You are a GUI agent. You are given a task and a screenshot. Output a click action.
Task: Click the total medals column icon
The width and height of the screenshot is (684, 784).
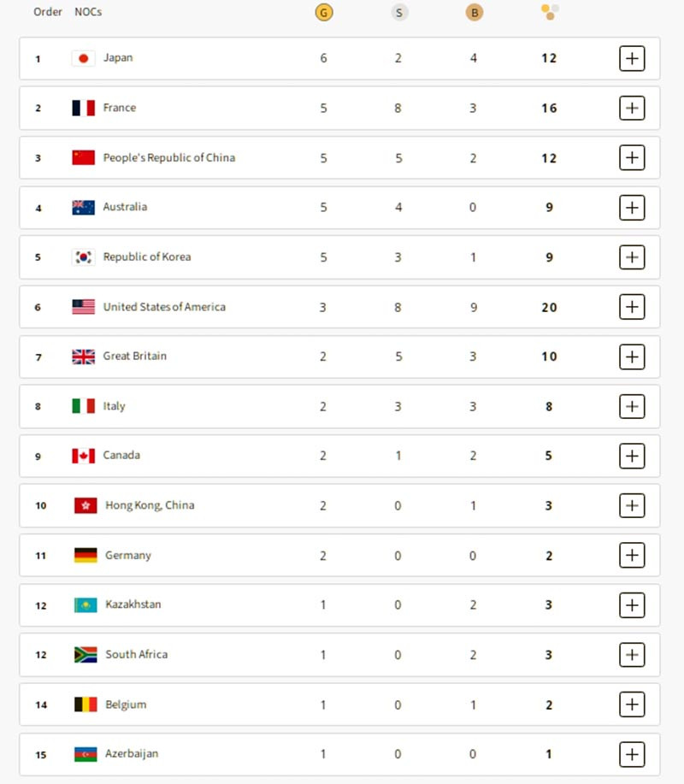pos(550,12)
